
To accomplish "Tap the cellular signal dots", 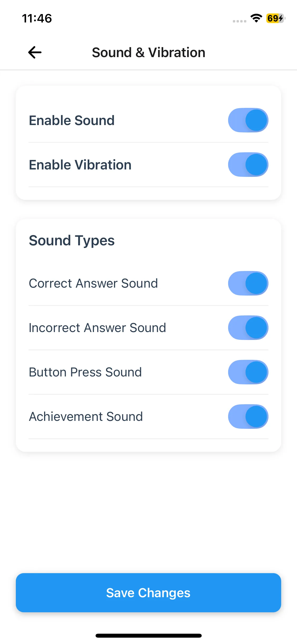I will point(239,21).
